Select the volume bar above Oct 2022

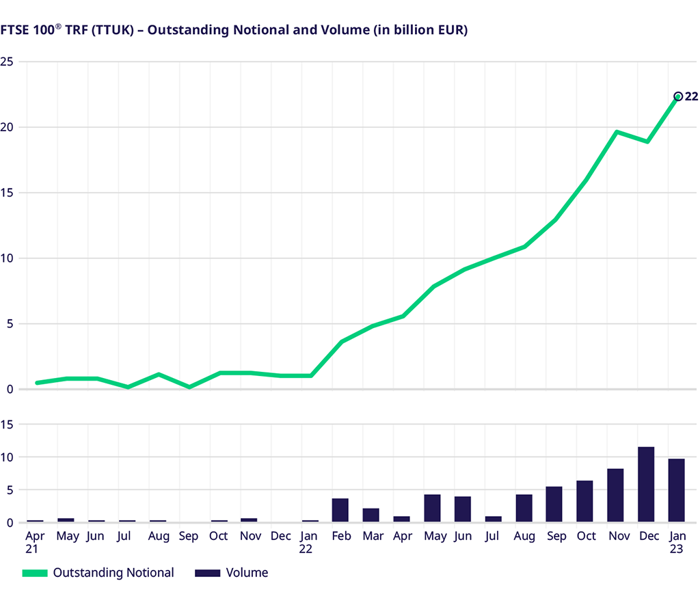(x=584, y=501)
